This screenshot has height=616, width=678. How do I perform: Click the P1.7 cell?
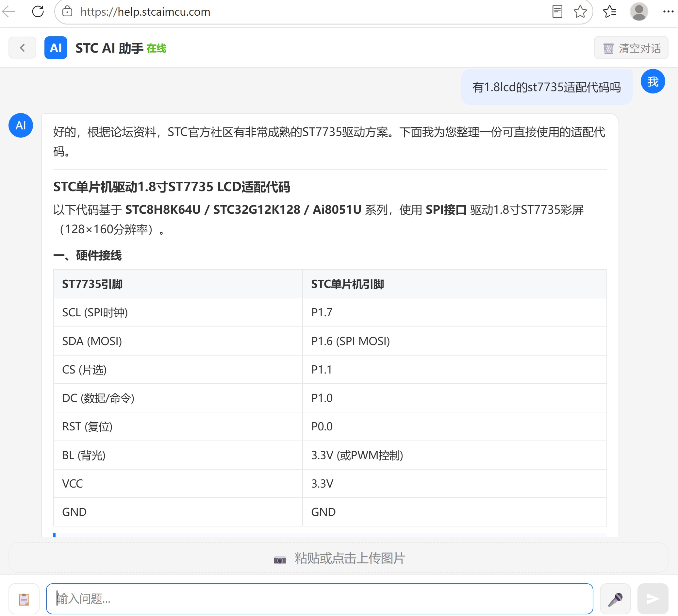(x=455, y=312)
